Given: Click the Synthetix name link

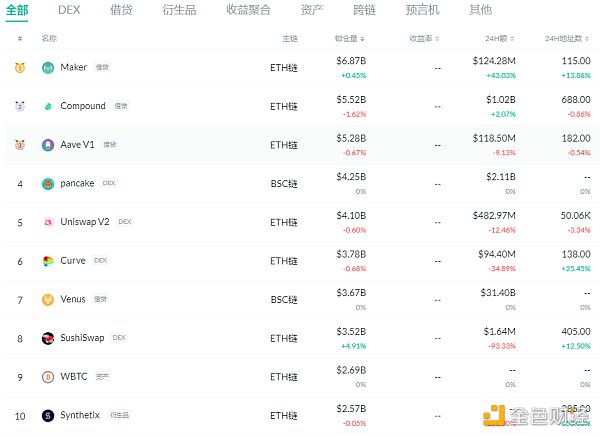Looking at the screenshot, I should pyautogui.click(x=81, y=416).
